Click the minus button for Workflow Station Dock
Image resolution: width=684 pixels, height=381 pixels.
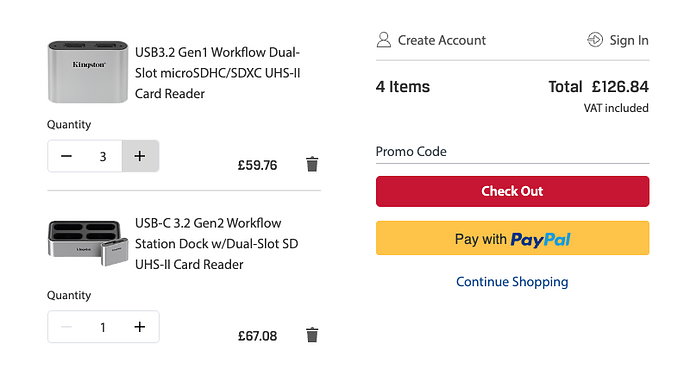pos(66,327)
